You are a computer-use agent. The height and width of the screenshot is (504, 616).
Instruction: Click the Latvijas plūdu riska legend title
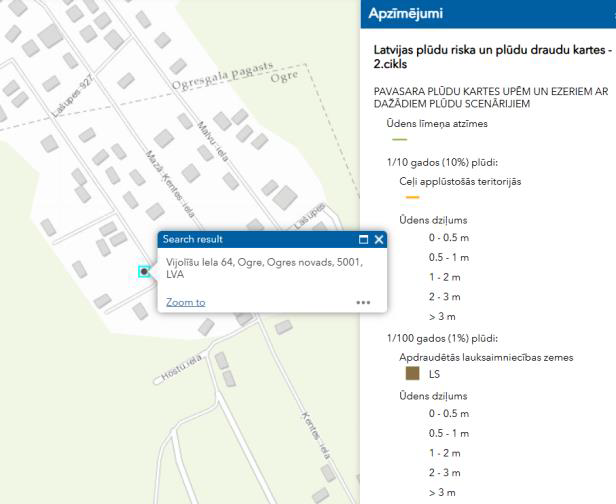(493, 57)
